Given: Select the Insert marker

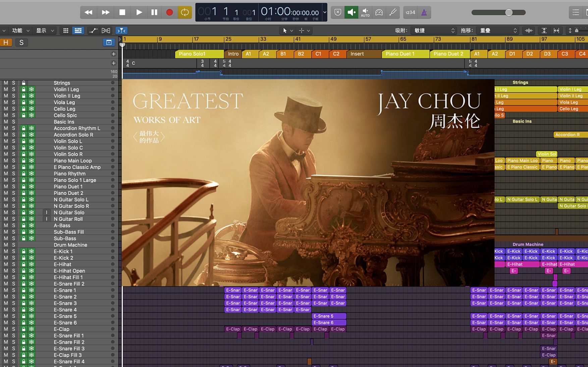Looking at the screenshot, I should click(364, 54).
